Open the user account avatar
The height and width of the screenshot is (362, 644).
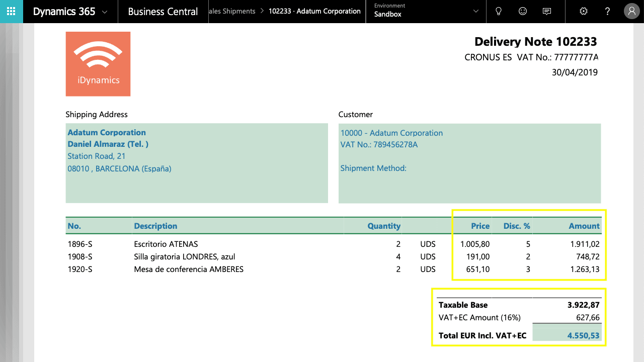point(632,11)
